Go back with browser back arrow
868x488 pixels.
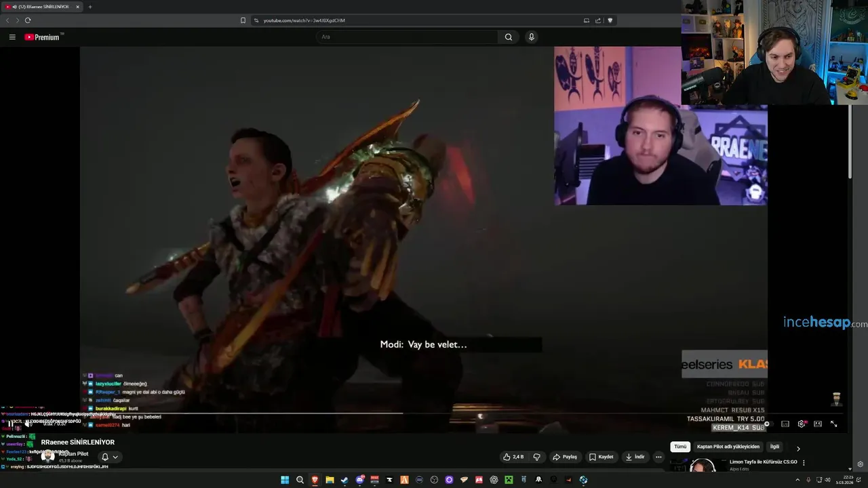[x=7, y=20]
